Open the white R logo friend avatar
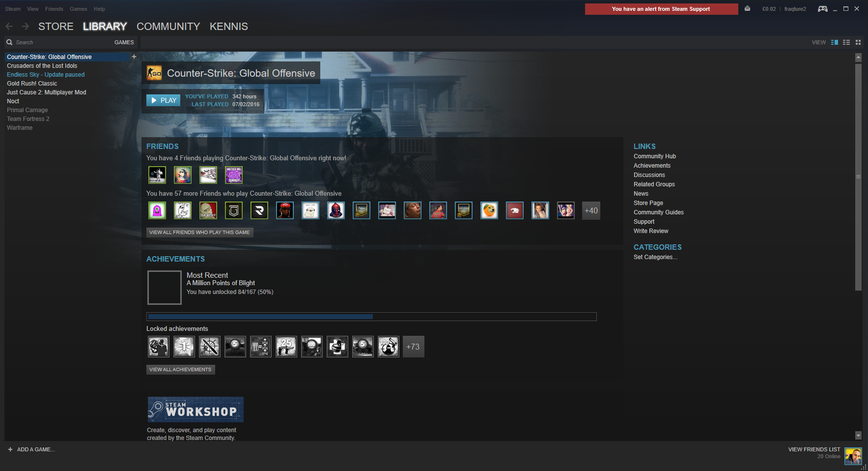This screenshot has height=471, width=868. click(259, 210)
